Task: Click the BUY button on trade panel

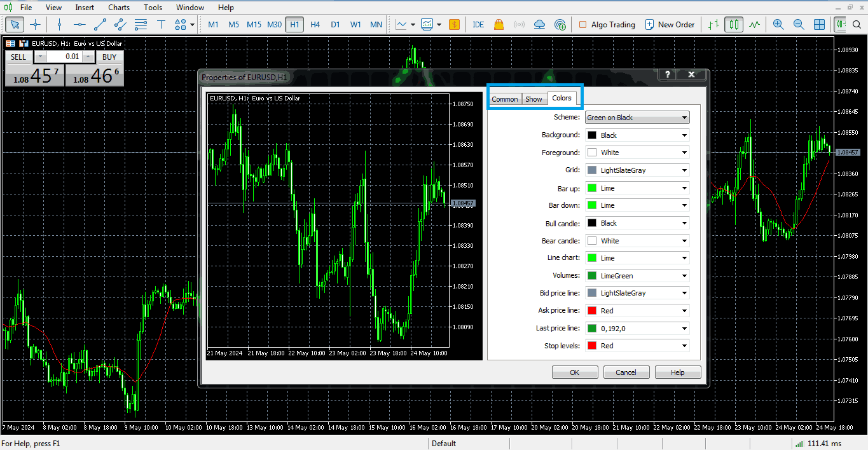Action: (109, 57)
